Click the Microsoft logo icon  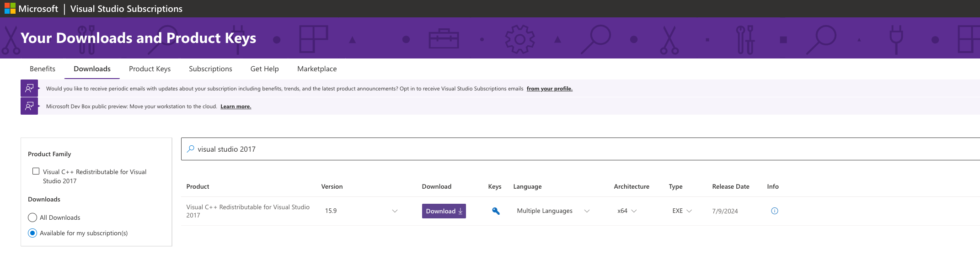pos(10,9)
